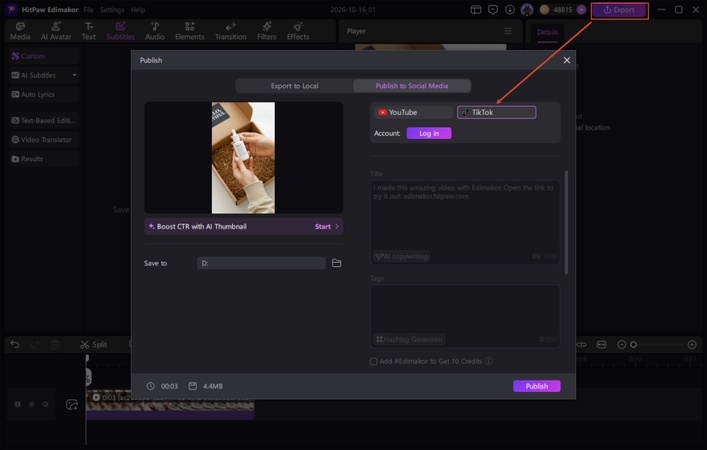Screen dimensions: 707x450
Task: Click the 48815 credits balance
Action: pos(562,9)
